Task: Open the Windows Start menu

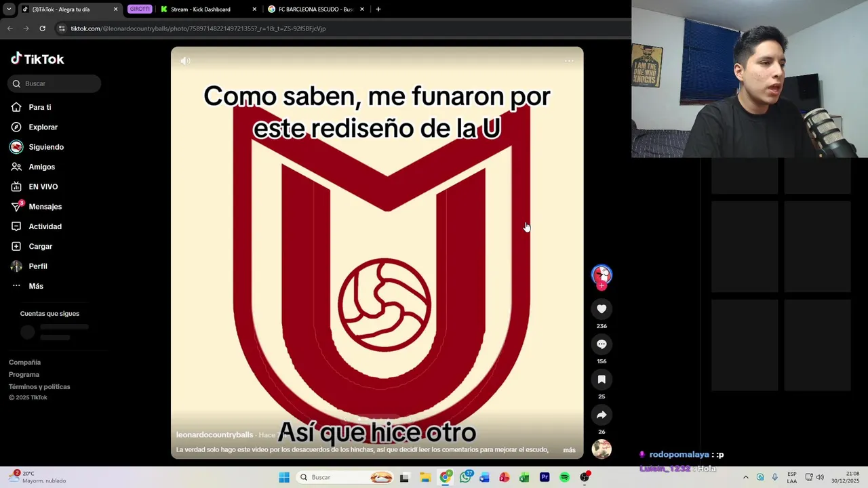Action: (x=284, y=477)
